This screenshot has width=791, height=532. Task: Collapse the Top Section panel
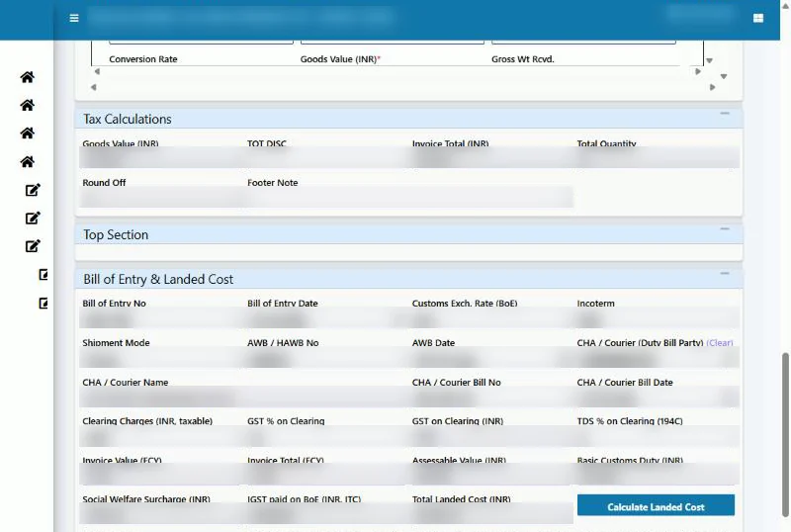tap(725, 229)
